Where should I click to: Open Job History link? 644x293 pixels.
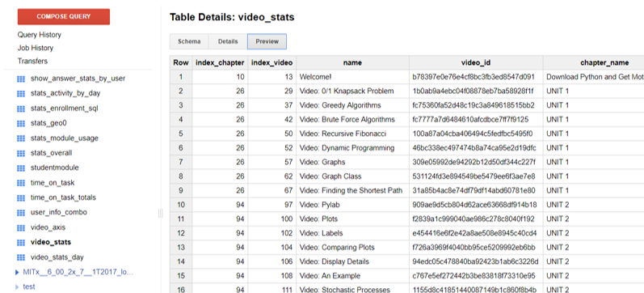(36, 48)
